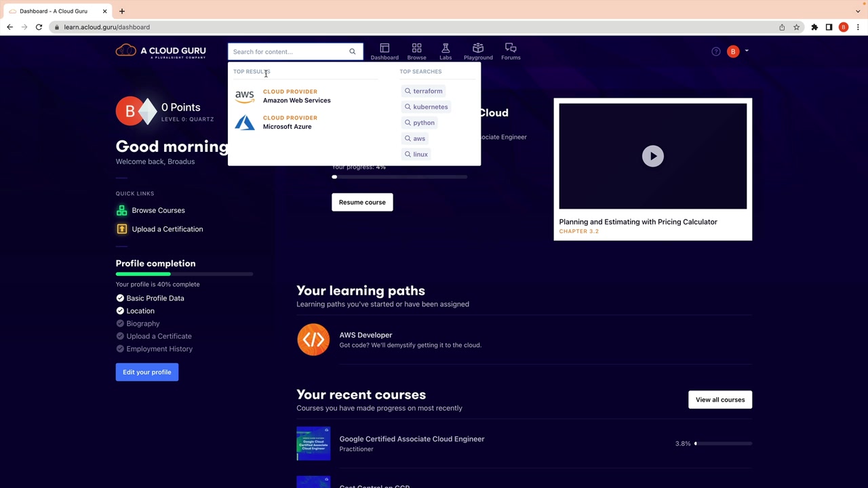Click the Upload a Certification yellow icon
868x488 pixels.
tap(121, 229)
